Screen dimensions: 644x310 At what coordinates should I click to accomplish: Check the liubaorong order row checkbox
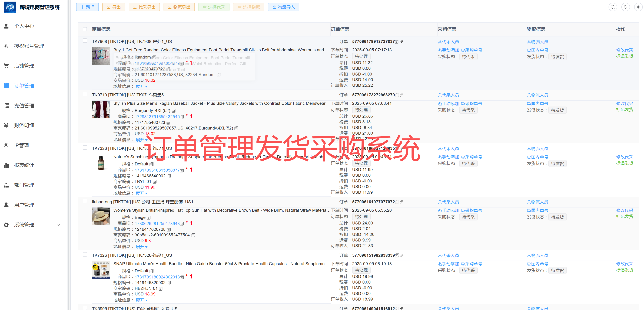point(85,201)
